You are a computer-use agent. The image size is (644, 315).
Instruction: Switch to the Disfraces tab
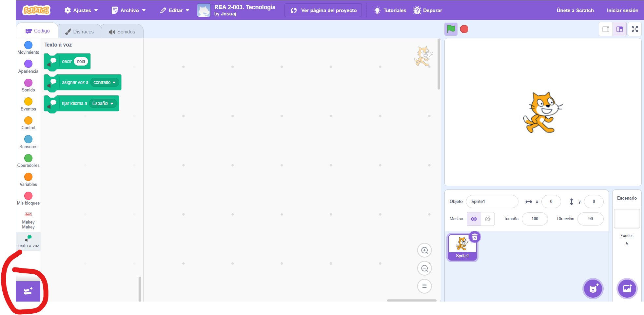(x=80, y=32)
